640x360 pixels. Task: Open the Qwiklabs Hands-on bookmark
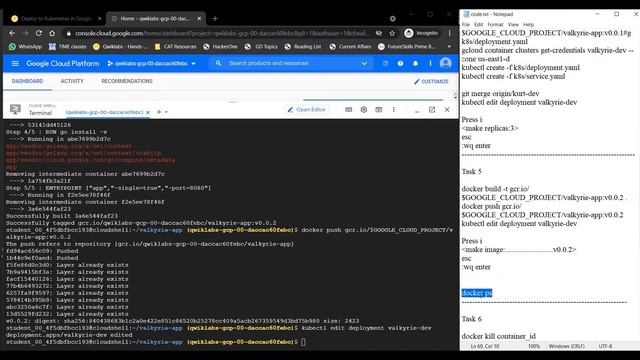point(120,47)
